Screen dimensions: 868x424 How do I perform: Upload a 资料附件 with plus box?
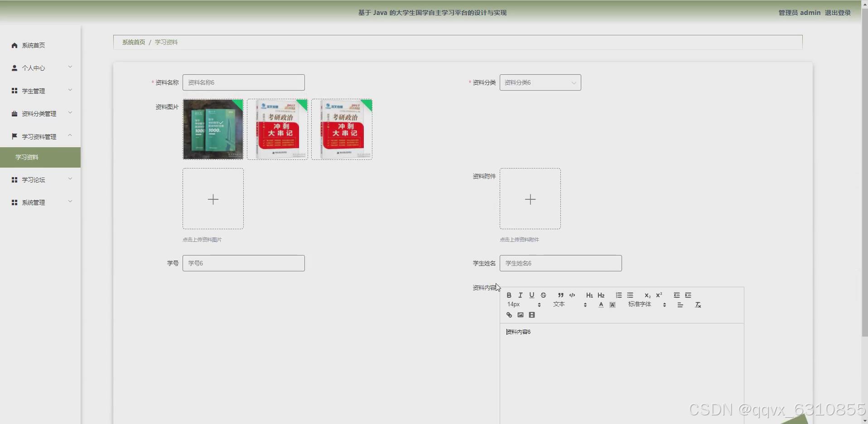(530, 199)
